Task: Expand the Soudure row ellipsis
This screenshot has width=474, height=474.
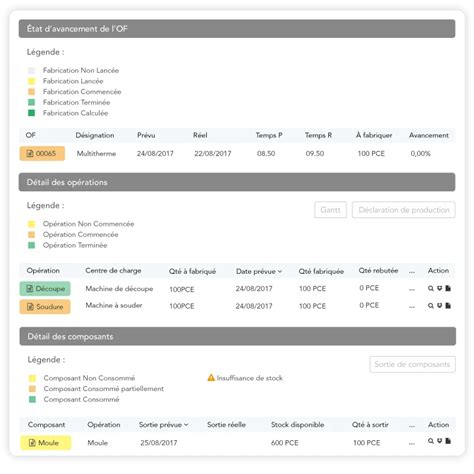Action: (x=412, y=307)
